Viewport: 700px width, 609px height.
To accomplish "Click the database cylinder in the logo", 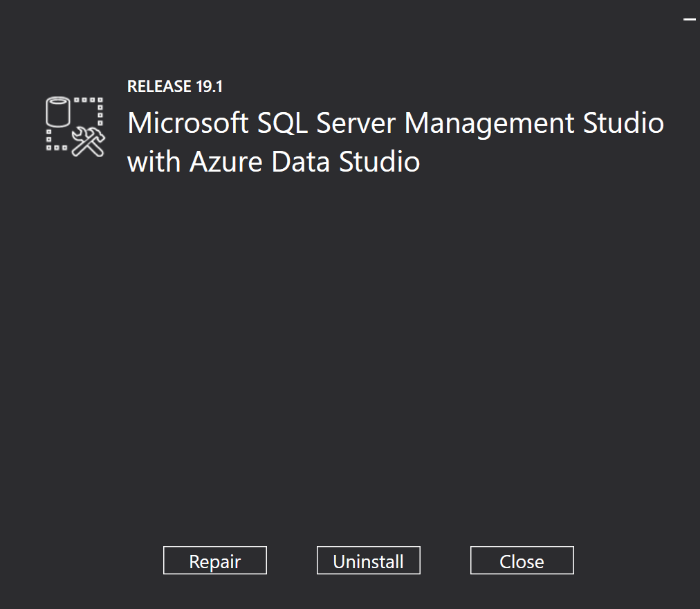I will click(x=59, y=113).
